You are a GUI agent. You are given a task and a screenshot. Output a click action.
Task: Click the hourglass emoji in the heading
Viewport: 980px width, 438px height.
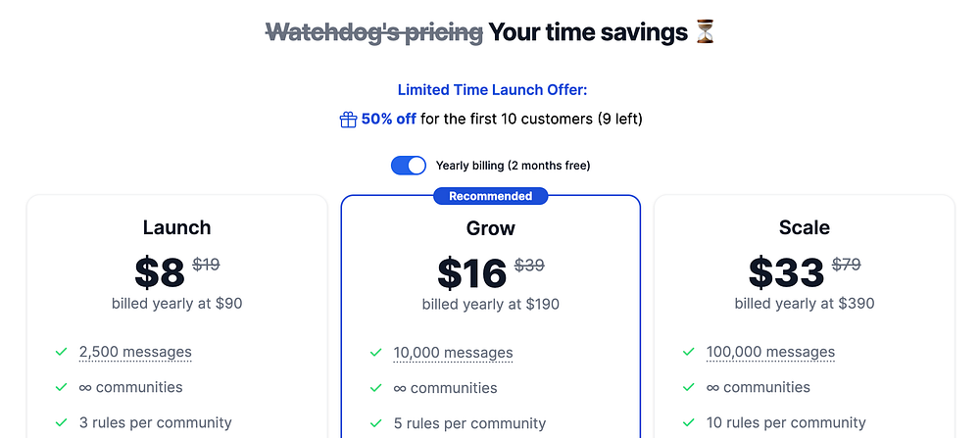(705, 32)
